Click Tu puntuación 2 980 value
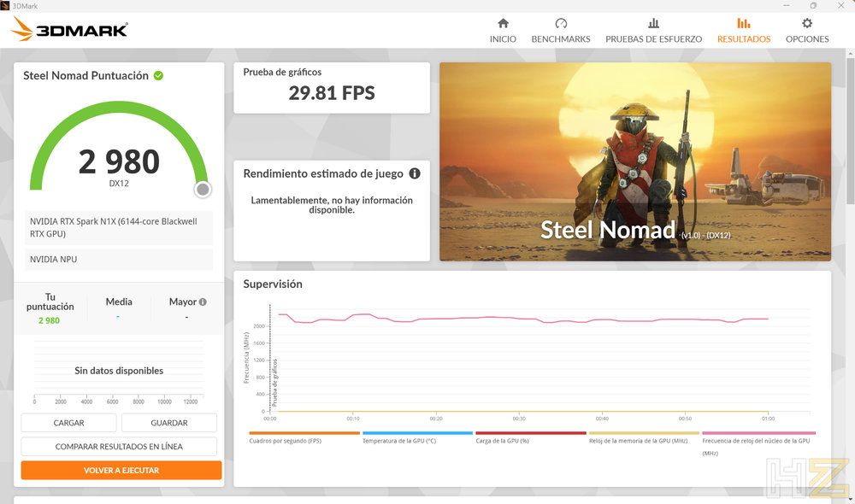Viewport: 855px width, 504px height. 49,320
